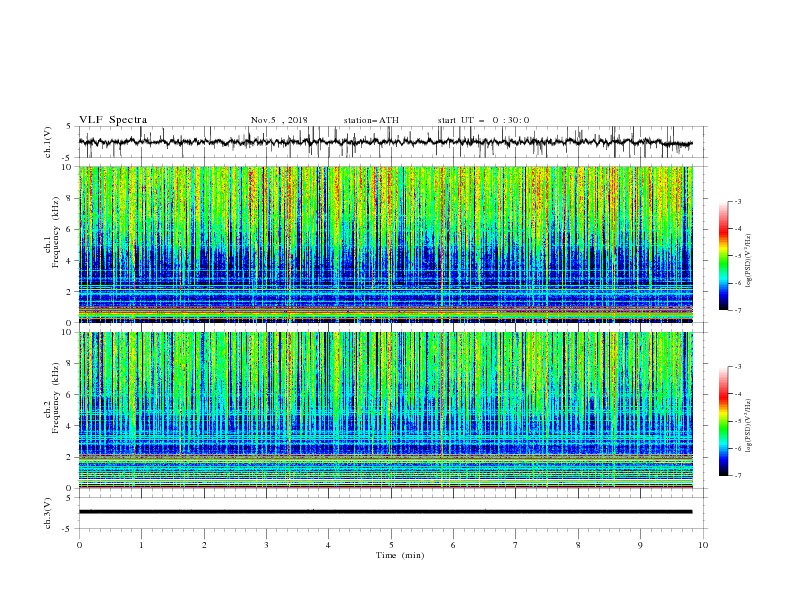Click the ch.2 spectrogram color bar
Image resolution: width=792 pixels, height=612 pixels.
[x=723, y=421]
